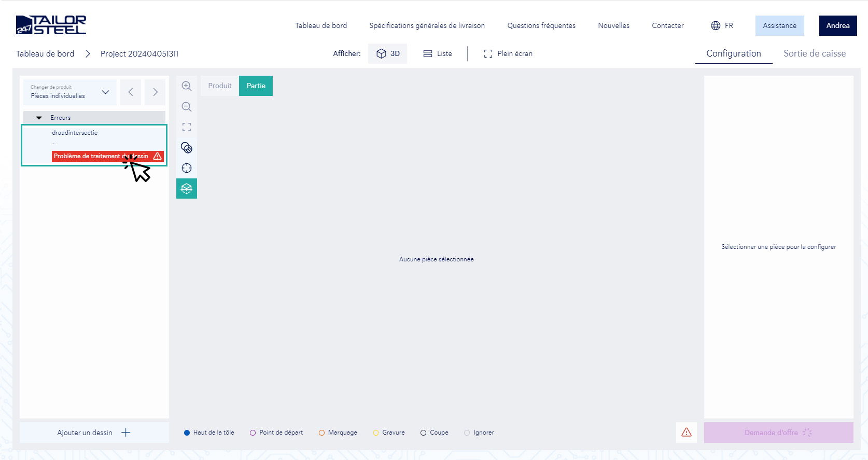Click the red warning triangle near the quote button
This screenshot has height=460, width=868.
tap(686, 433)
